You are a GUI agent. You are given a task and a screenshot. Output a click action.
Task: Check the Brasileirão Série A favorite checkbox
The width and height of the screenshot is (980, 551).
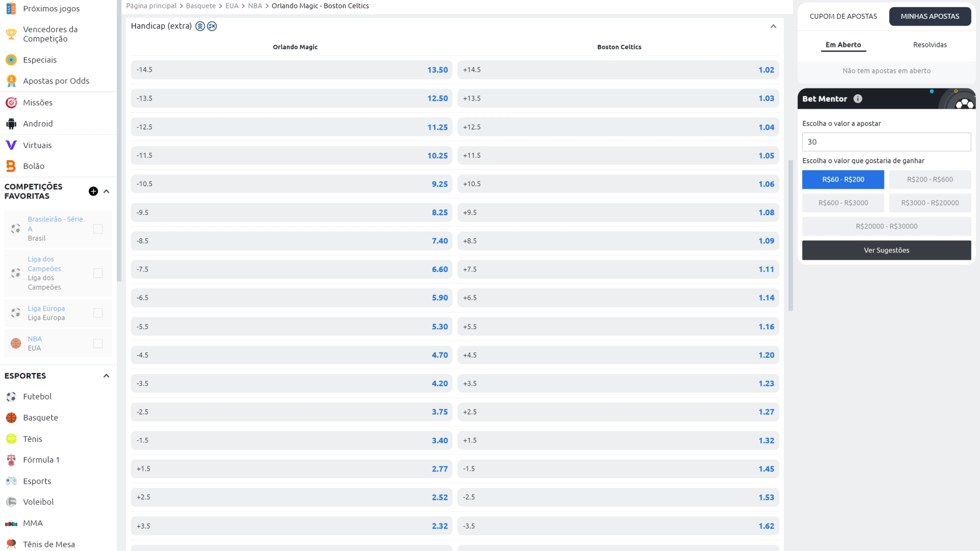click(x=98, y=229)
